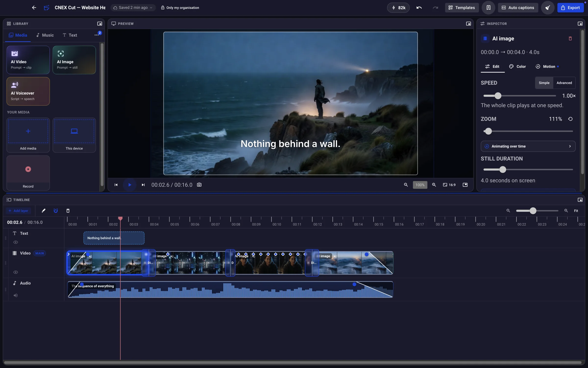Open the Color tab in Inspector
The height and width of the screenshot is (368, 588).
(517, 66)
